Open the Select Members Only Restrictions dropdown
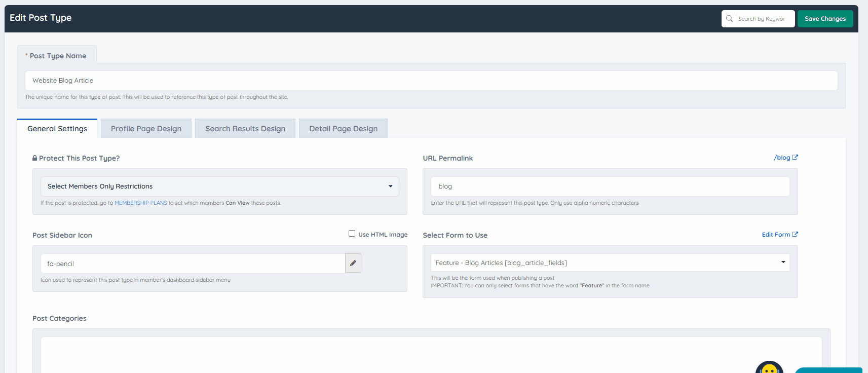 [220, 186]
